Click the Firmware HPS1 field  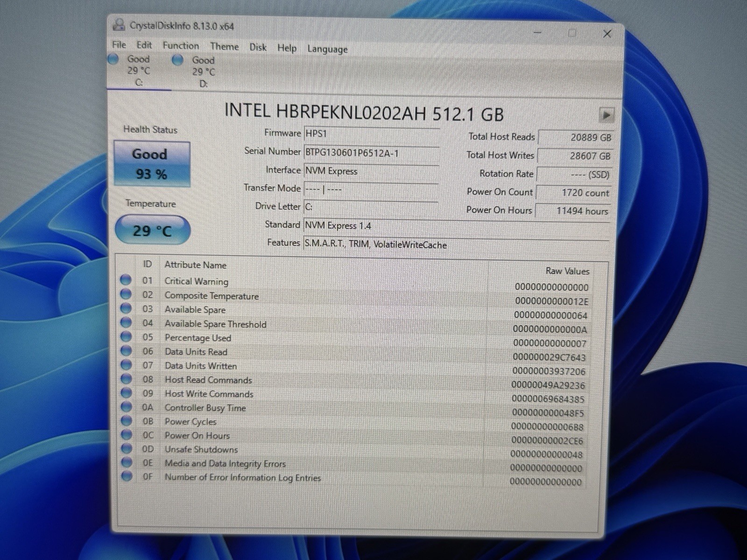pos(372,134)
